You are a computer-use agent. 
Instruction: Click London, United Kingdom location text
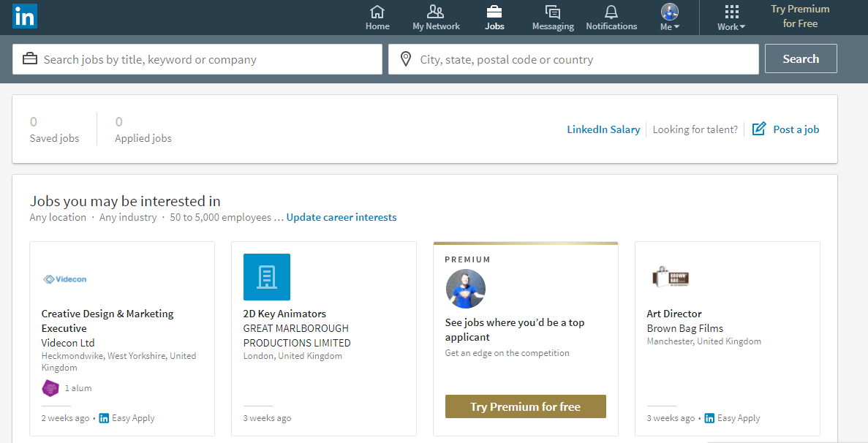293,355
